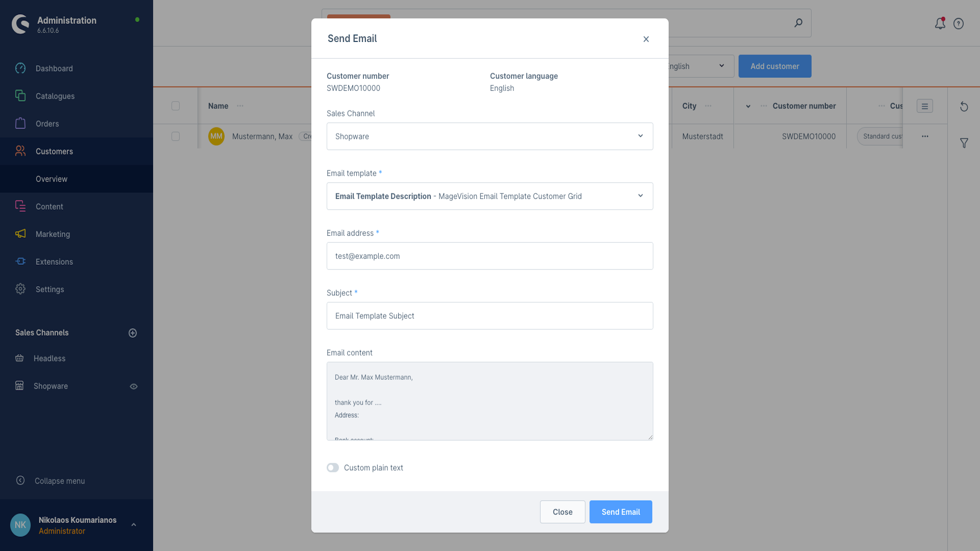Screen dimensions: 980x551
Task: Click the refresh list icon
Action: [x=964, y=107]
